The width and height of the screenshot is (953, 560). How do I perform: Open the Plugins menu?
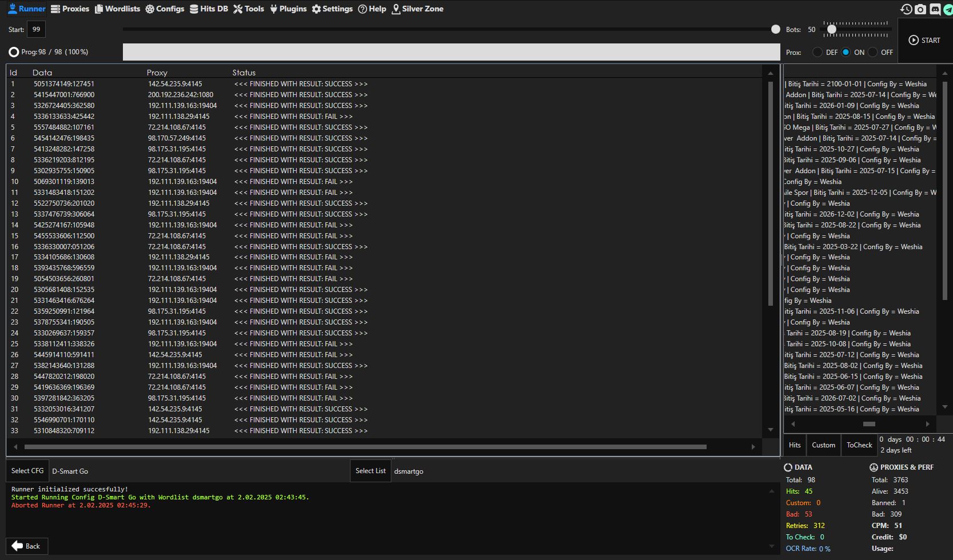[288, 9]
